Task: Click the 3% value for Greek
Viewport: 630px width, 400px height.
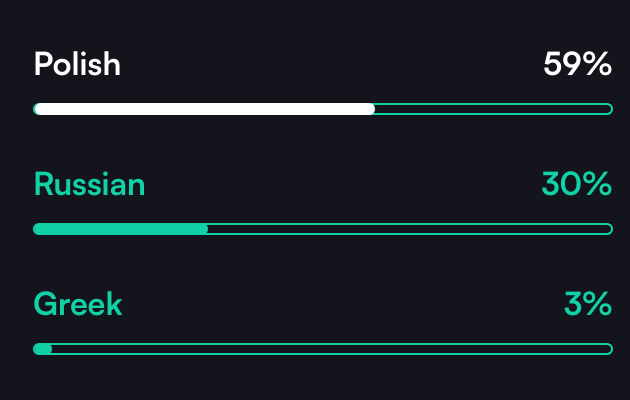Action: click(587, 304)
